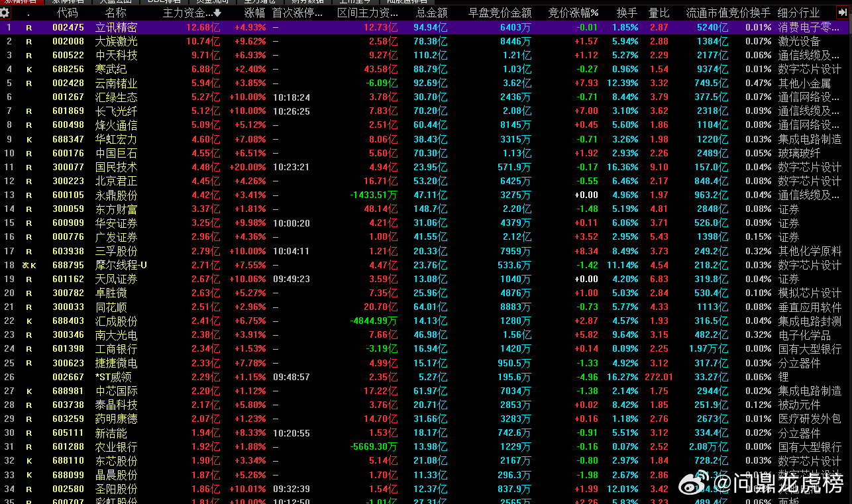This screenshot has width=852, height=504.
Task: Select the 天风证券 stock name
Action: (x=117, y=279)
